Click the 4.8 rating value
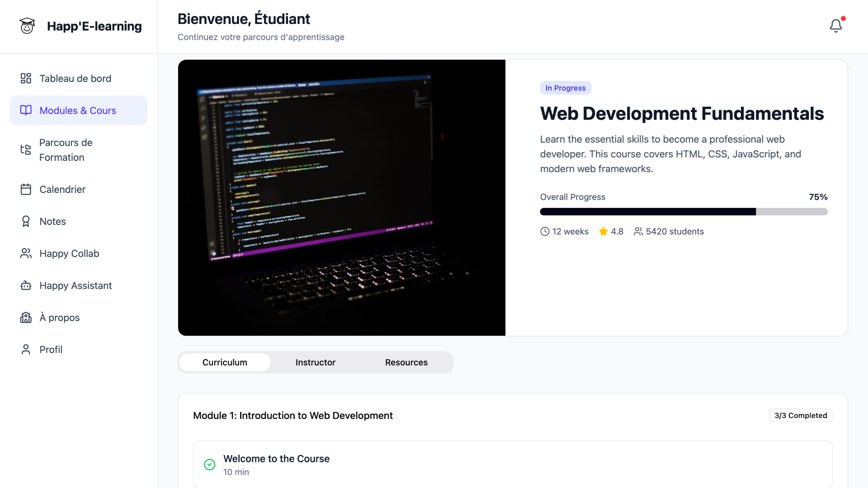This screenshot has width=868, height=488. tap(617, 231)
